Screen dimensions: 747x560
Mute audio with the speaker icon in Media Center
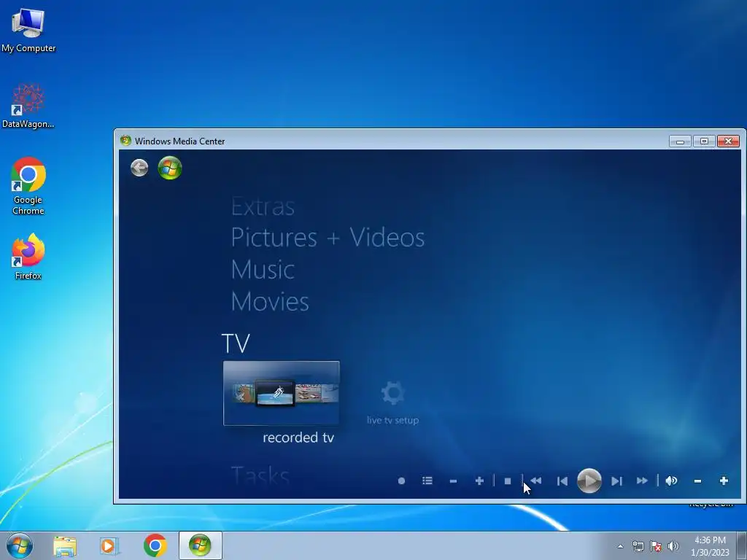(x=671, y=481)
